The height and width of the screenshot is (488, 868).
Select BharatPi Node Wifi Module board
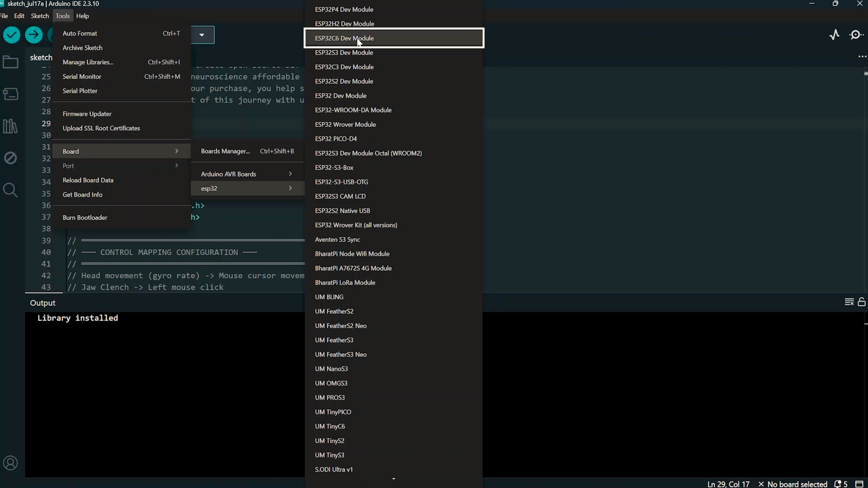[394, 254]
